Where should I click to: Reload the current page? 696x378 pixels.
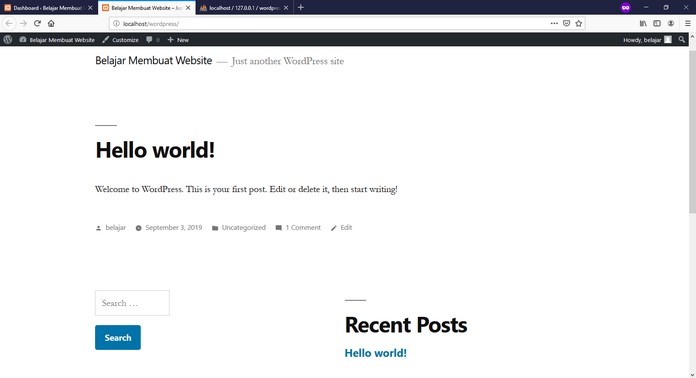click(x=37, y=24)
